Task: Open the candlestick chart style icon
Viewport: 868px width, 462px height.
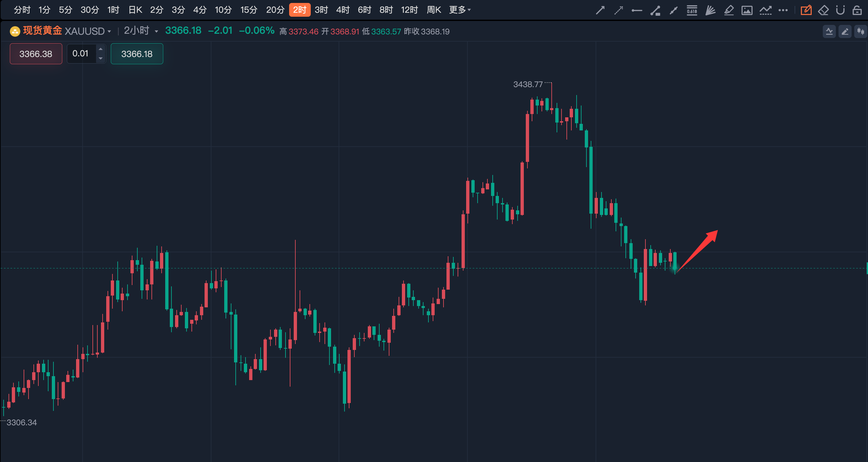Action: pos(861,32)
